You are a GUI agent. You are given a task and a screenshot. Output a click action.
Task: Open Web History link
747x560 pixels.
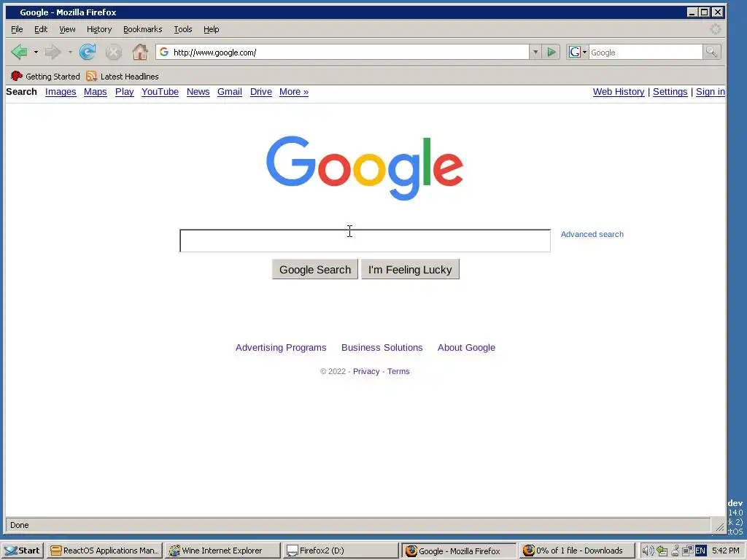tap(619, 92)
